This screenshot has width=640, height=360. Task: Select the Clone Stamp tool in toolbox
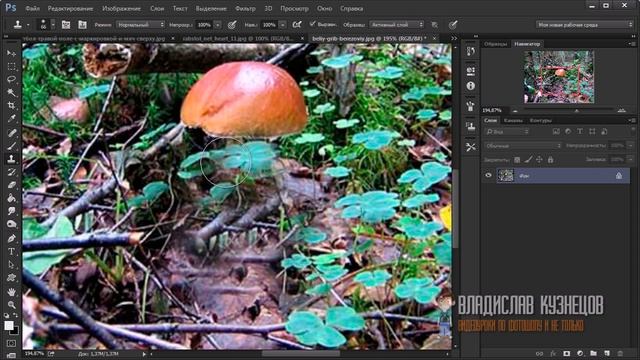pos(11,159)
